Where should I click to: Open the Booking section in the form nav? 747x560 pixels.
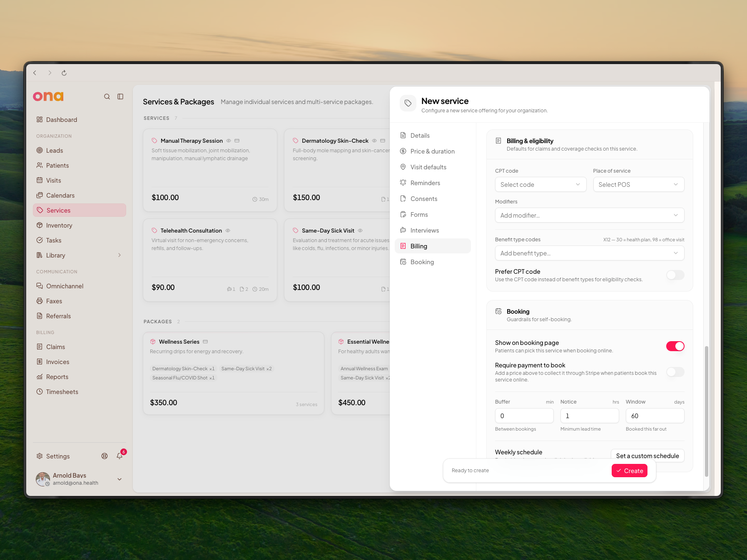click(x=433, y=262)
